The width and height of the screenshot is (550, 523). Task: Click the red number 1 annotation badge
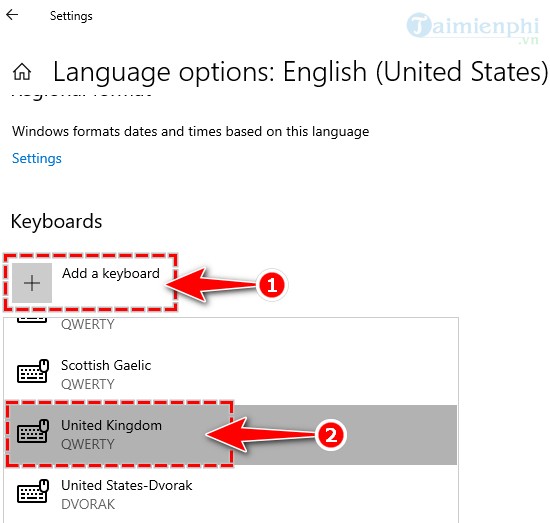[x=272, y=285]
